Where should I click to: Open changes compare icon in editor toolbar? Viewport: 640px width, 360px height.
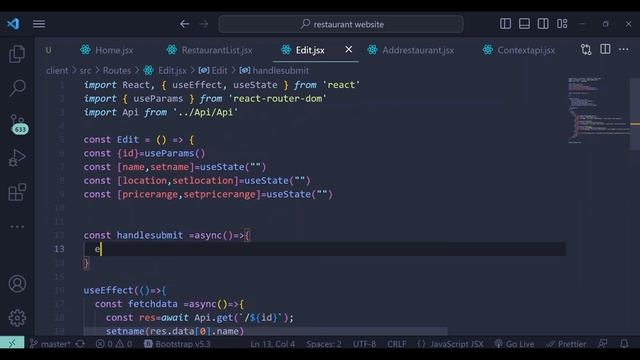586,50
